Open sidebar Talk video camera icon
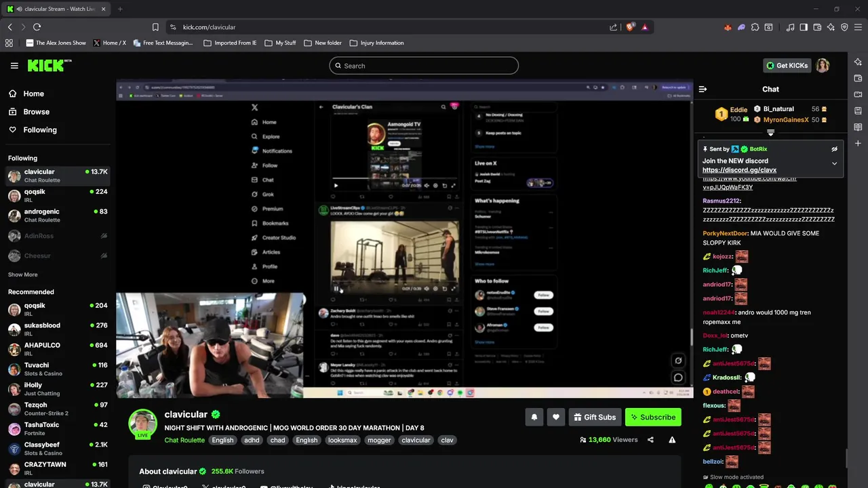Screen dimensions: 868x488 (858, 94)
